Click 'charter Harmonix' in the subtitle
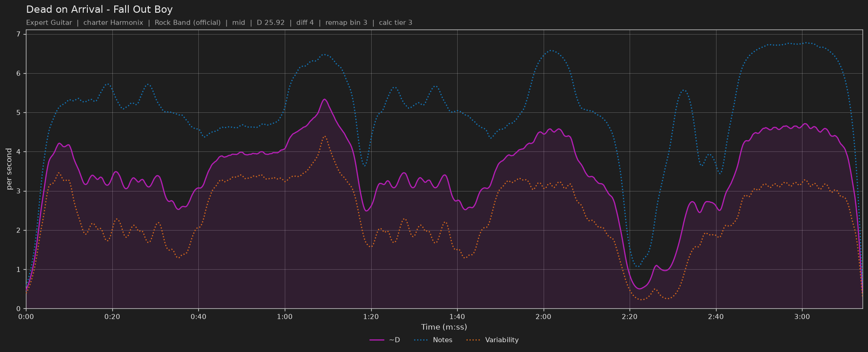Screen dimensions: 868x352 [113, 23]
